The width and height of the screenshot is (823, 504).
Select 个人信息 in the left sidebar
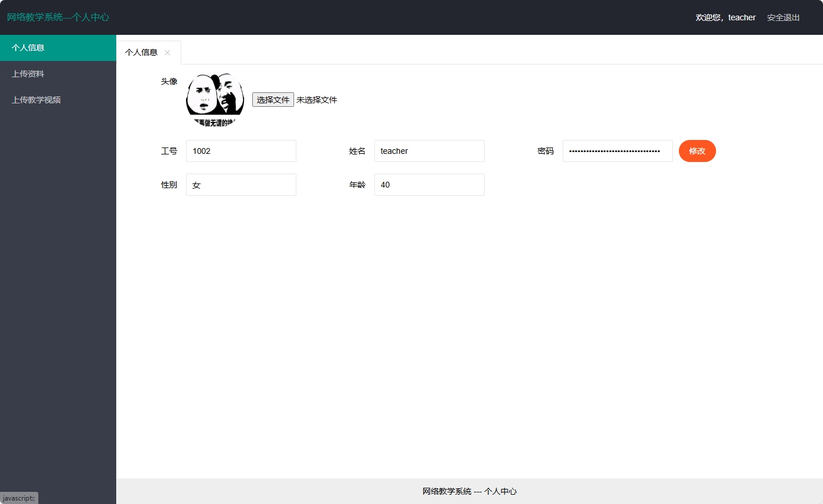pos(27,48)
